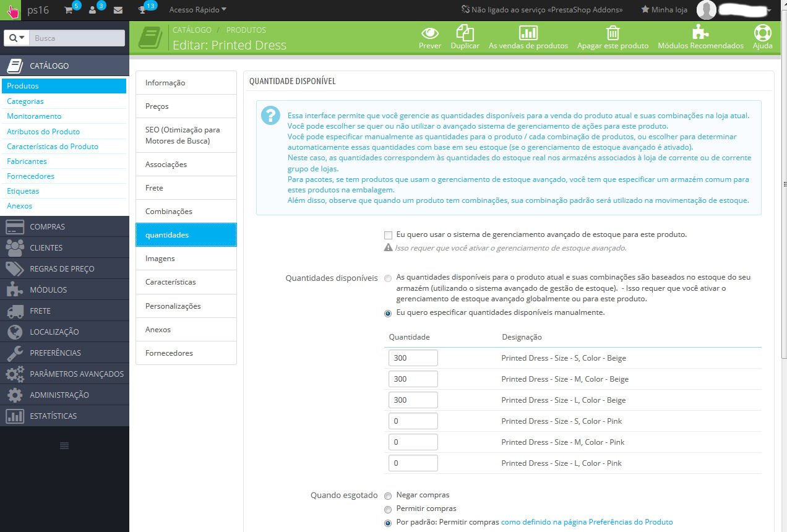The height and width of the screenshot is (532, 787).
Task: Click the CLIENTES people icon
Action: [x=15, y=248]
